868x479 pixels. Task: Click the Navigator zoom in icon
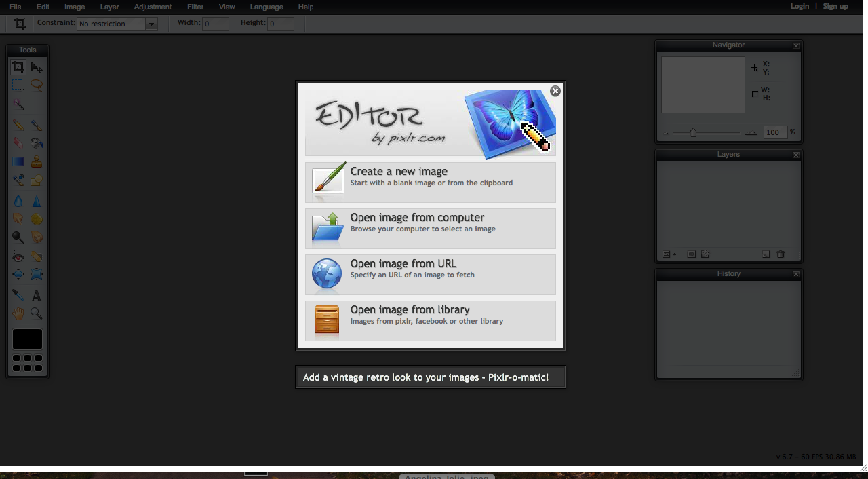click(x=751, y=133)
